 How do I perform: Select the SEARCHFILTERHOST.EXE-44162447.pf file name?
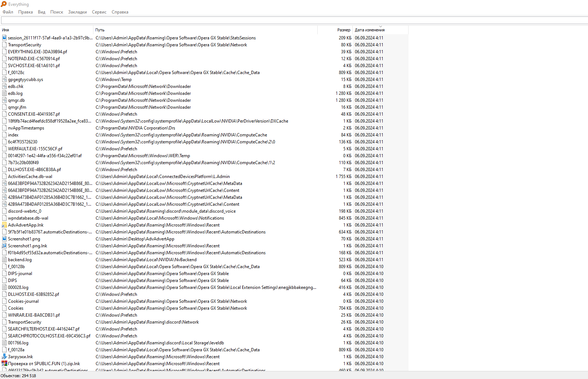click(44, 329)
